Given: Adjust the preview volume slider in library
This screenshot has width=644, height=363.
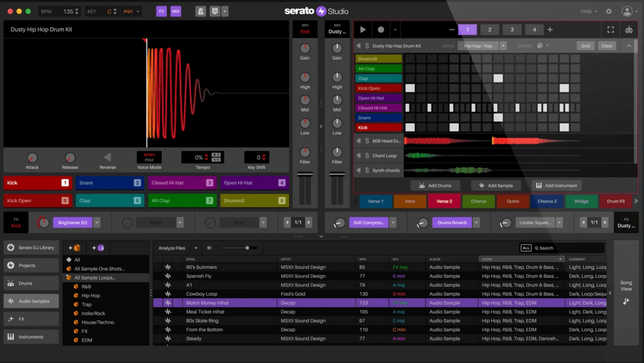Looking at the screenshot, I should point(247,248).
